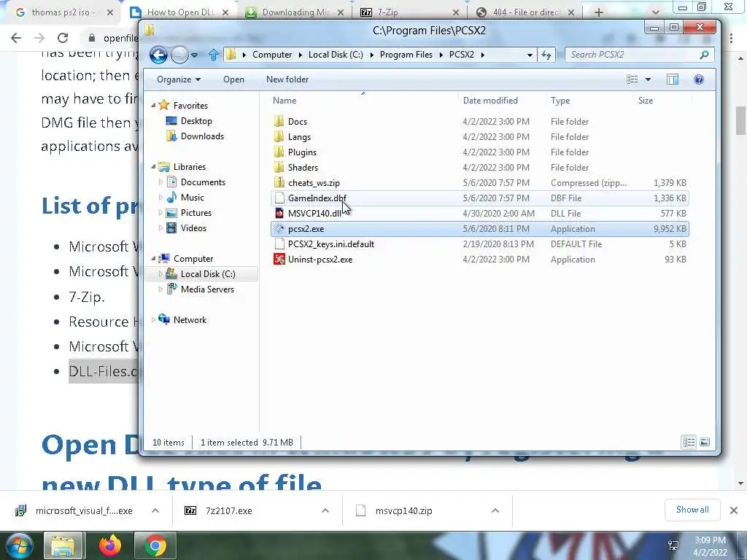Sort files by Date modified column
The image size is (747, 560).
point(490,101)
